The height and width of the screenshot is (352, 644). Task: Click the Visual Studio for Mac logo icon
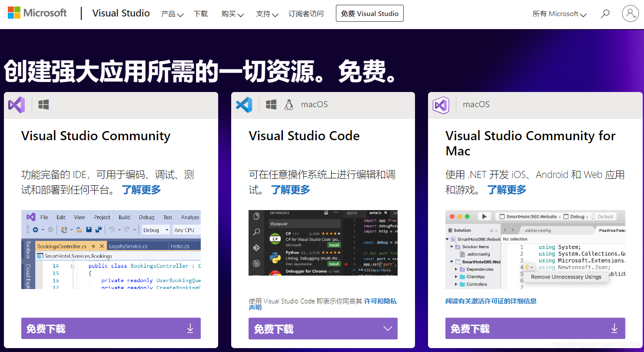[x=441, y=105]
